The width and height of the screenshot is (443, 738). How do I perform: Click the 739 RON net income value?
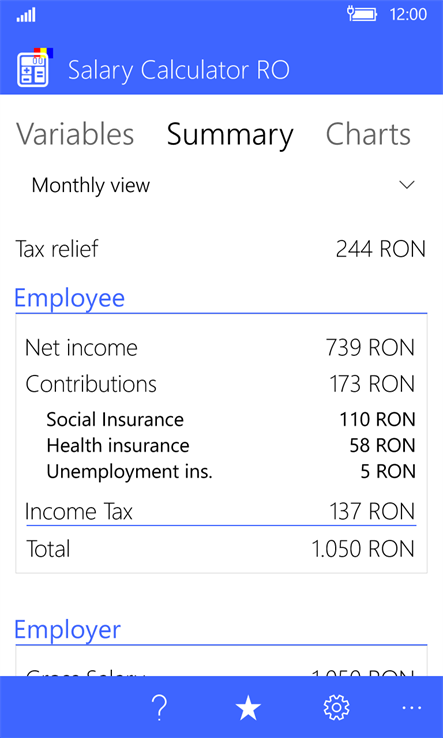(x=370, y=348)
